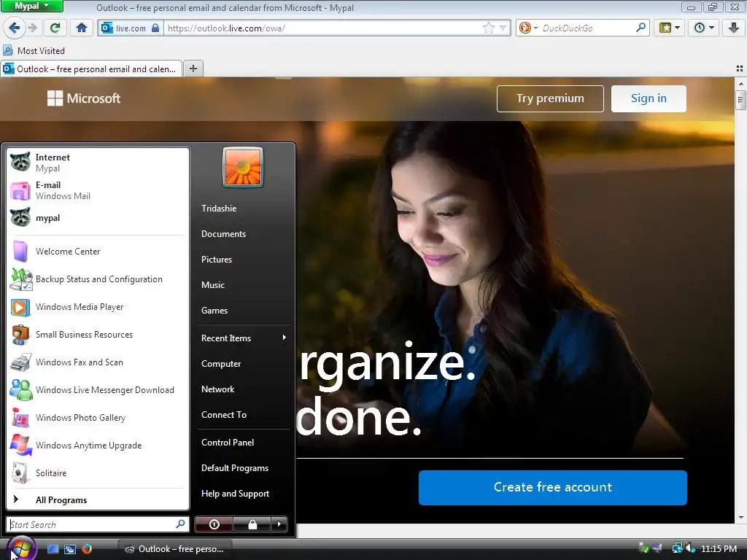Open Windows Live Messenger Download
Viewport: 747px width, 560px height.
pyautogui.click(x=97, y=389)
